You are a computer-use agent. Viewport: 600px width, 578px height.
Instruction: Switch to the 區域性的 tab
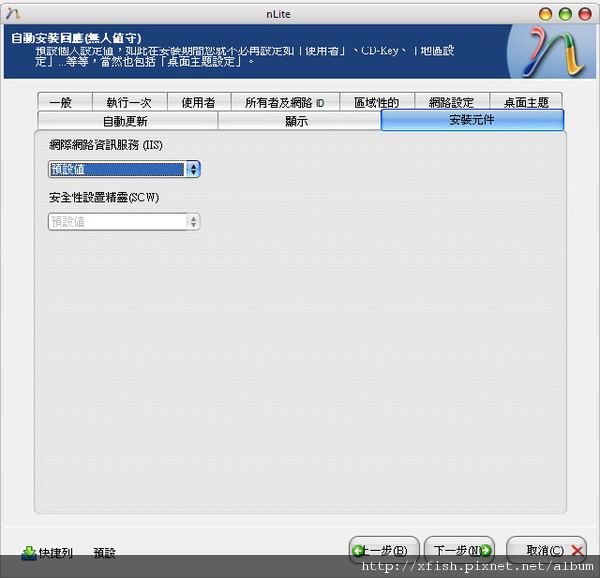(x=377, y=102)
